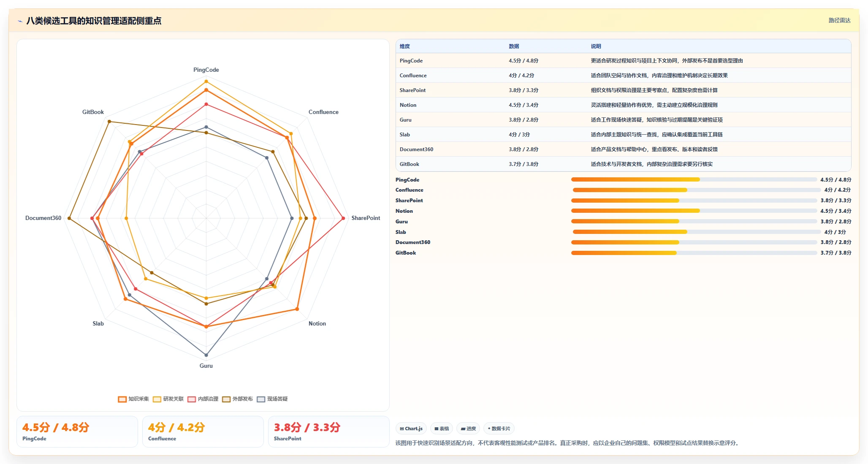Select the Document360 progress bar
Screen dimensions: 868x464
[x=694, y=242]
